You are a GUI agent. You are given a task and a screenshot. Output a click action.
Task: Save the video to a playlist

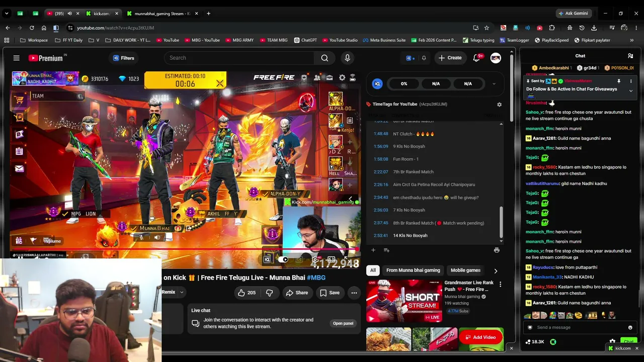[330, 293]
